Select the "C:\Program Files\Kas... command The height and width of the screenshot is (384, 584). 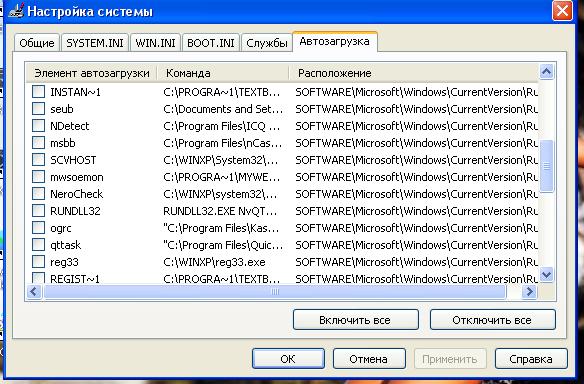point(221,228)
